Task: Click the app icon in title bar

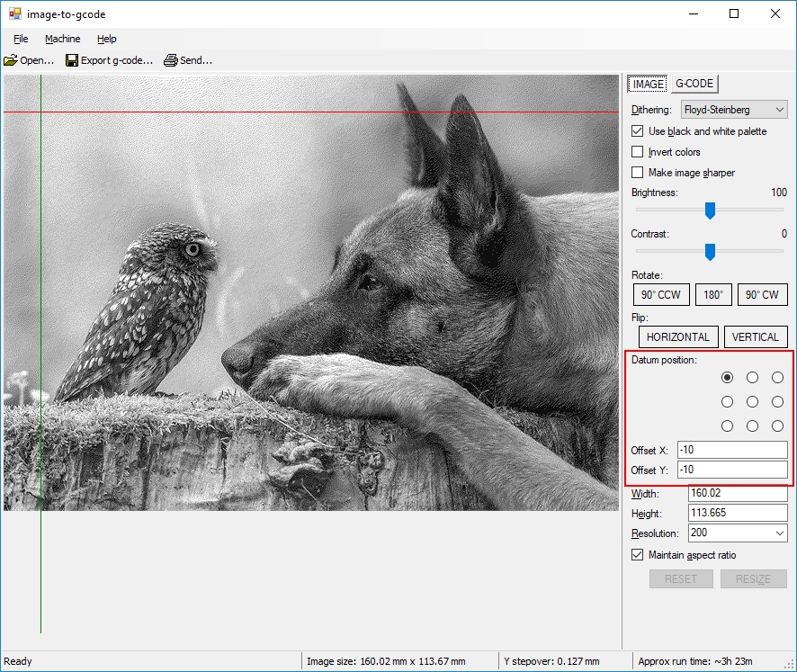Action: pos(14,13)
